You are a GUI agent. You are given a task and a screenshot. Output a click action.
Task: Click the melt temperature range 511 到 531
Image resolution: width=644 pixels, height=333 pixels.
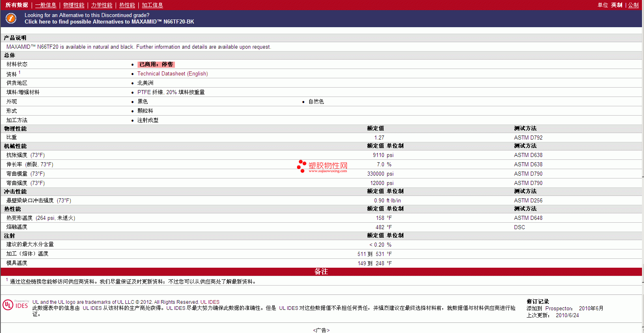[x=371, y=254]
